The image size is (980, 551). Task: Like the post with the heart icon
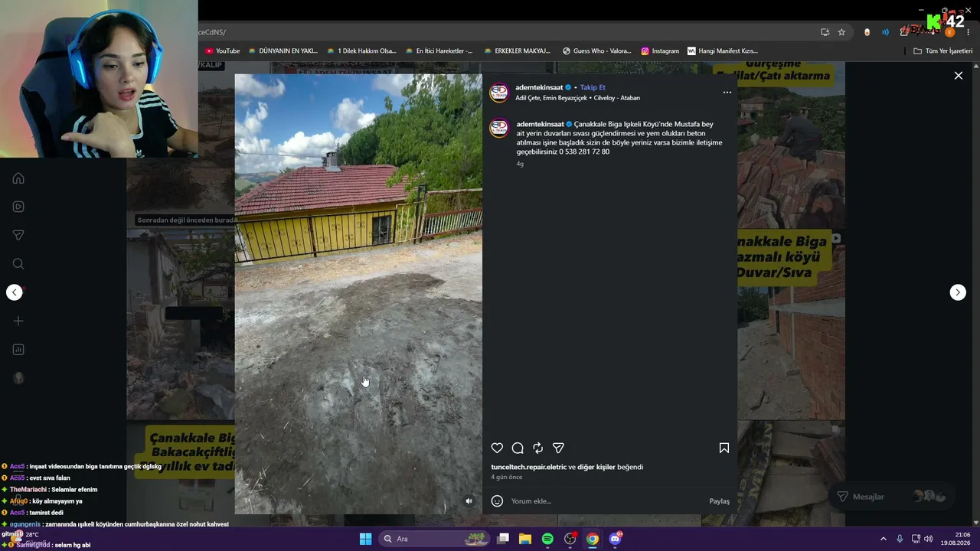pos(497,448)
